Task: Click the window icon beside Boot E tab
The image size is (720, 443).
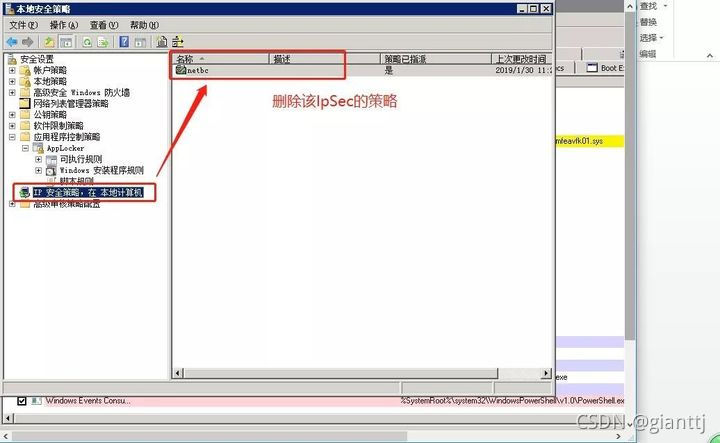Action: coord(592,68)
